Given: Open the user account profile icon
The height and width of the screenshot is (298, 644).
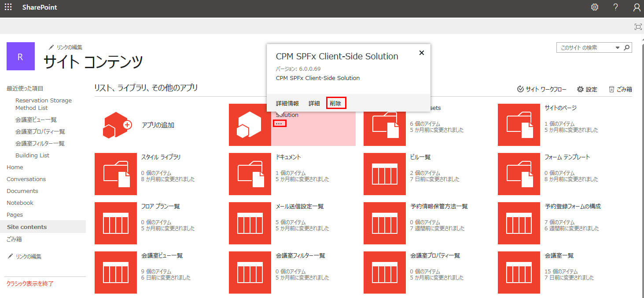Looking at the screenshot, I should (x=637, y=7).
